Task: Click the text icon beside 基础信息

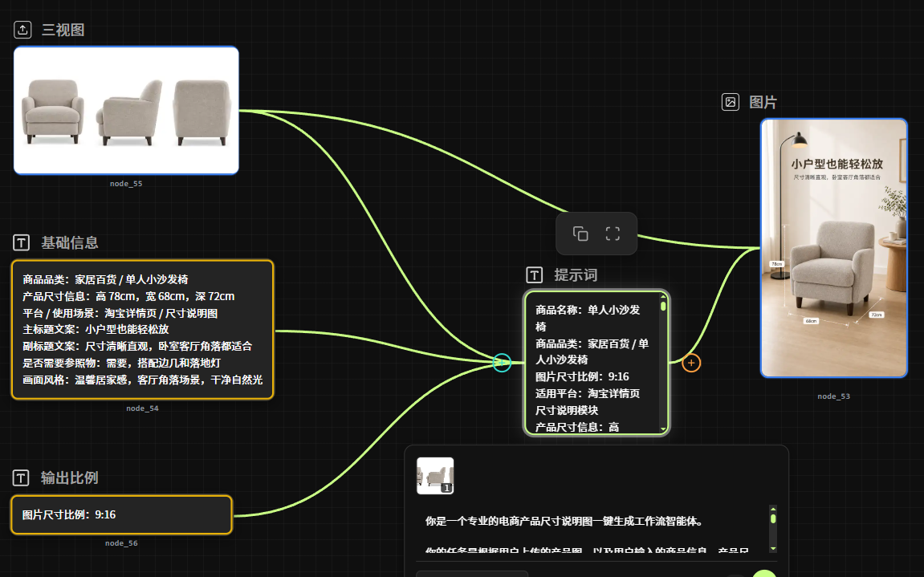Action: pos(21,242)
